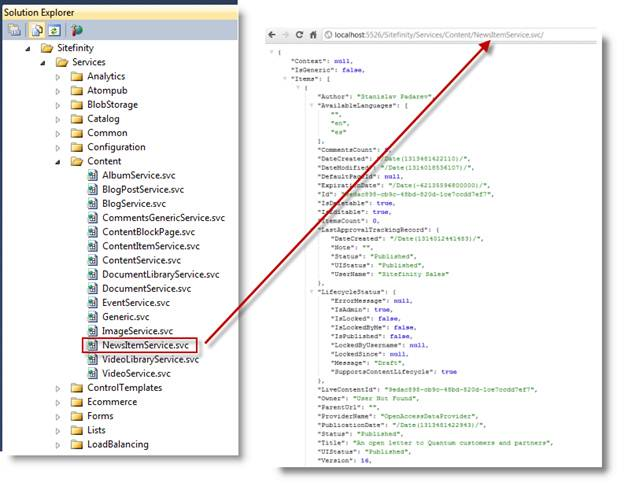Collapse the "LifecycleStatus" JSON object
This screenshot has width=624, height=486.
click(311, 292)
